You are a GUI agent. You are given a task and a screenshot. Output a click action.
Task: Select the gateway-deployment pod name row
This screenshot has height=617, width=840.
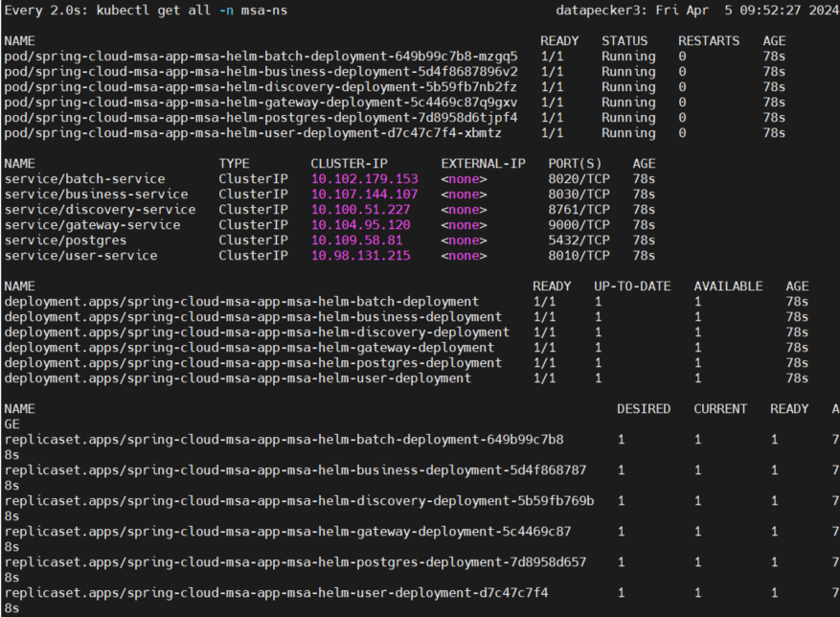261,103
